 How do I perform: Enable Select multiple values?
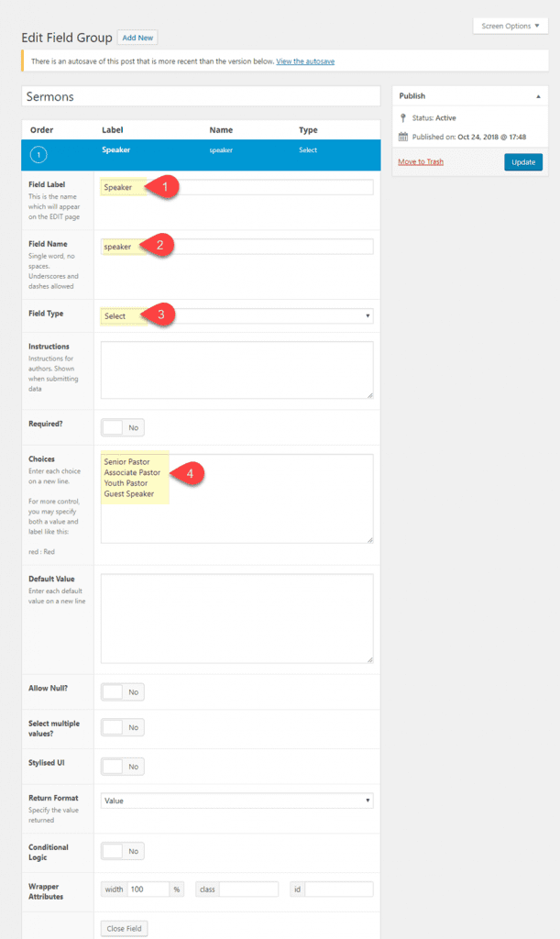[x=122, y=726]
